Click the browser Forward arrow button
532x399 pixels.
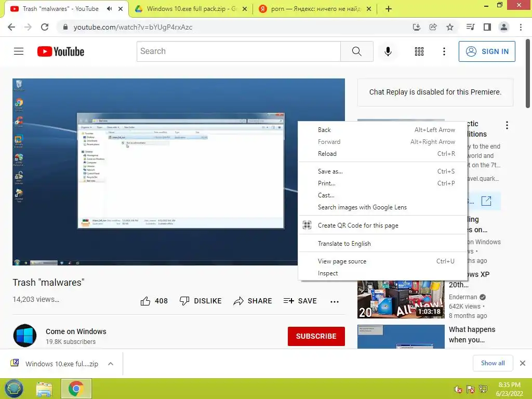28,27
